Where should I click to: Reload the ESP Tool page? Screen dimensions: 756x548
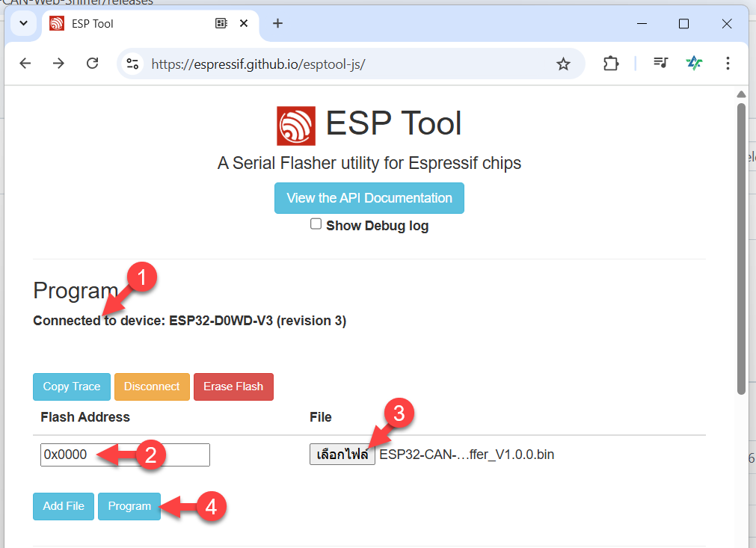point(92,63)
